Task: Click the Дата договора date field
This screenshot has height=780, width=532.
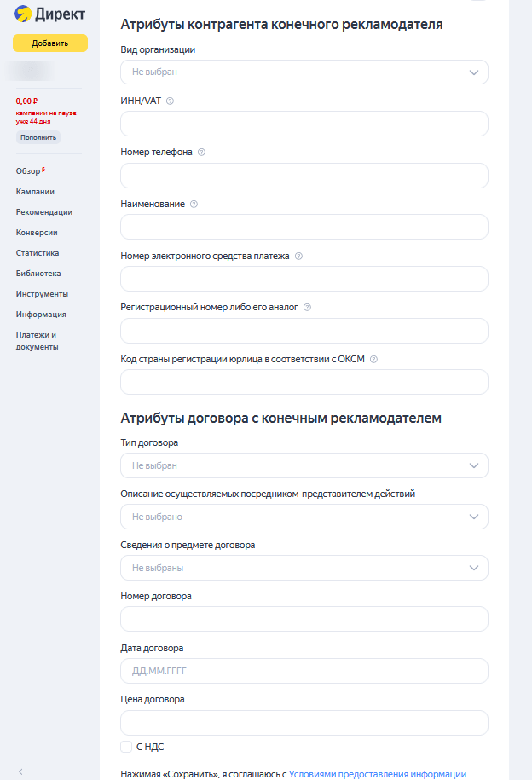Action: pos(304,671)
